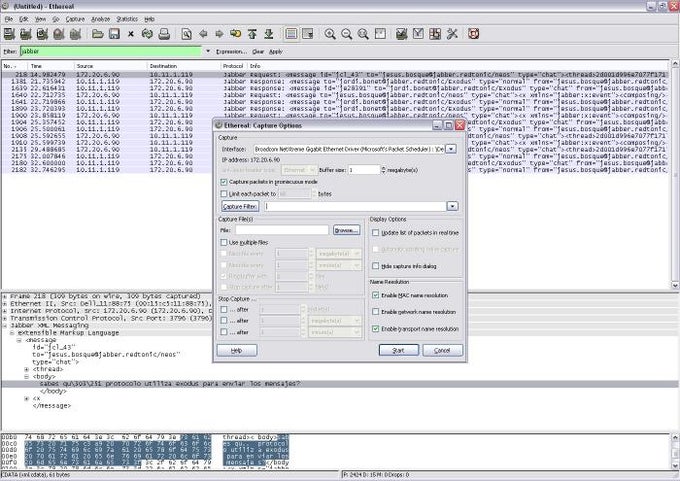Screen dimensions: 680x481
Task: Enable Limit each packet to checkbox
Action: (x=224, y=194)
